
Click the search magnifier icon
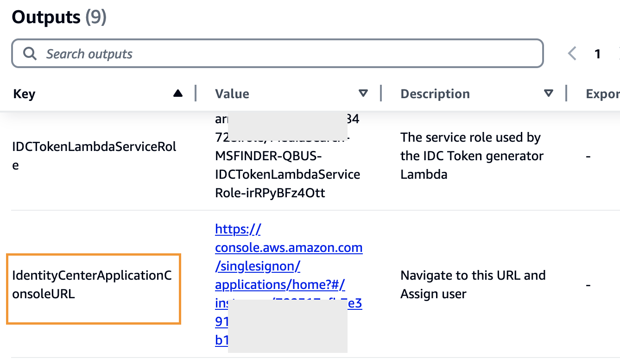(x=30, y=54)
